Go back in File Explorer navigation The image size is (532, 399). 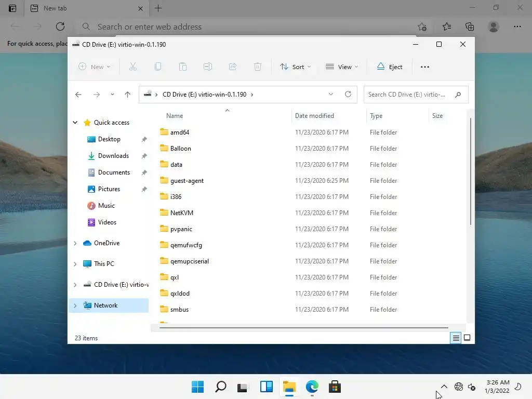(78, 95)
